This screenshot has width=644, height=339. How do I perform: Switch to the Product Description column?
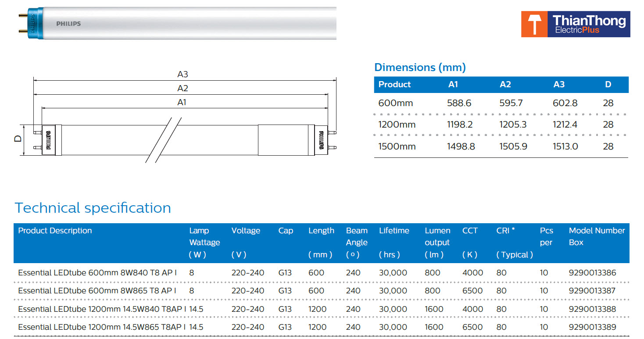tap(54, 230)
